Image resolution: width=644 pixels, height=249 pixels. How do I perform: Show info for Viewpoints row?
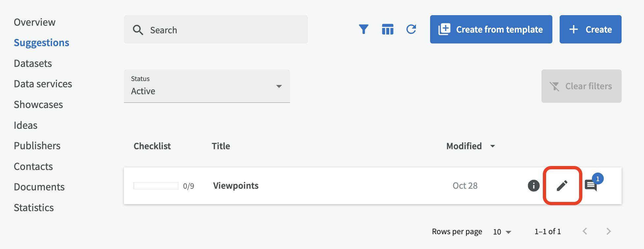click(533, 185)
